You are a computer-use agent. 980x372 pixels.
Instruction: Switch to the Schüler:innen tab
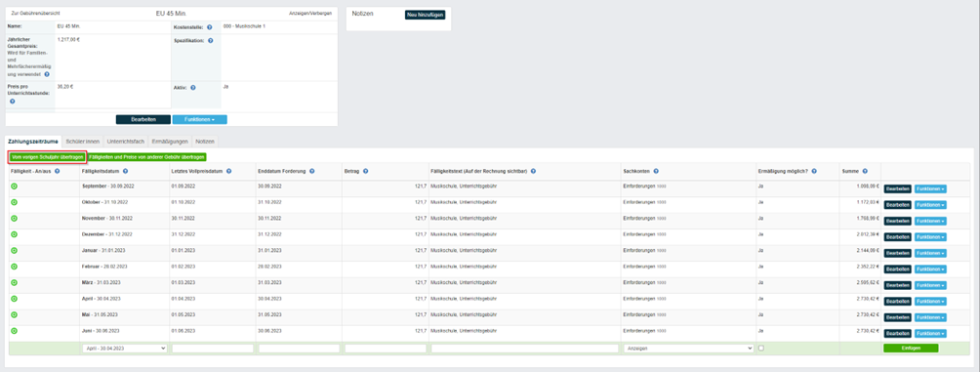(83, 142)
